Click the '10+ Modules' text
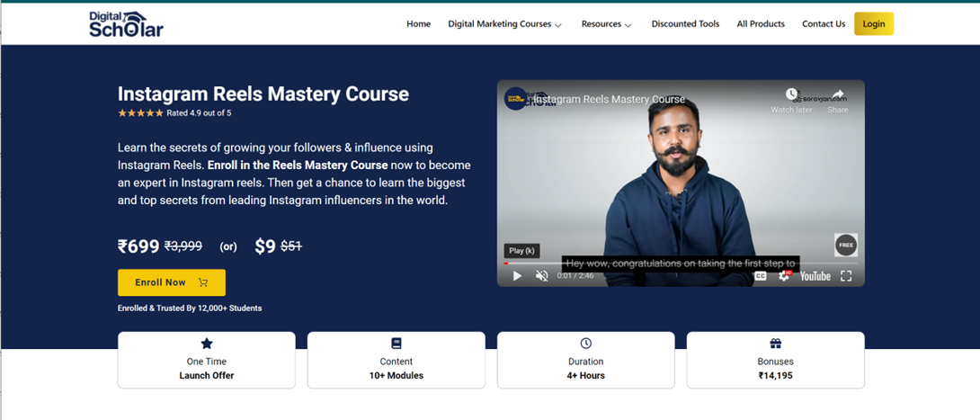The image size is (980, 420). coord(396,376)
